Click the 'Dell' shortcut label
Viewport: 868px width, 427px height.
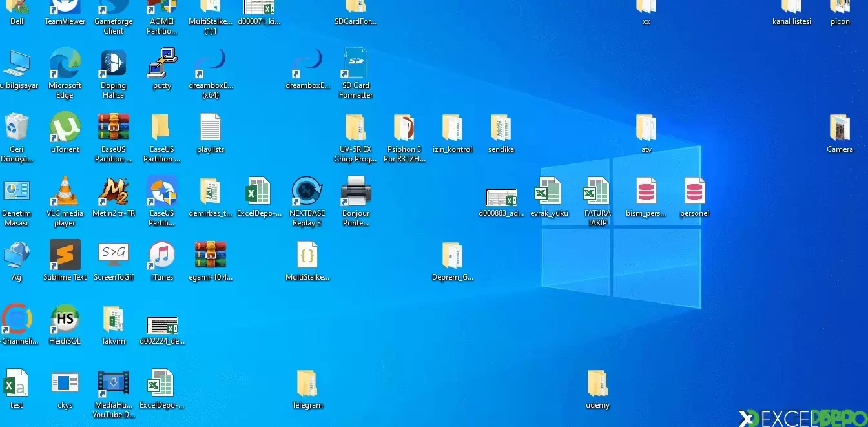pyautogui.click(x=16, y=21)
